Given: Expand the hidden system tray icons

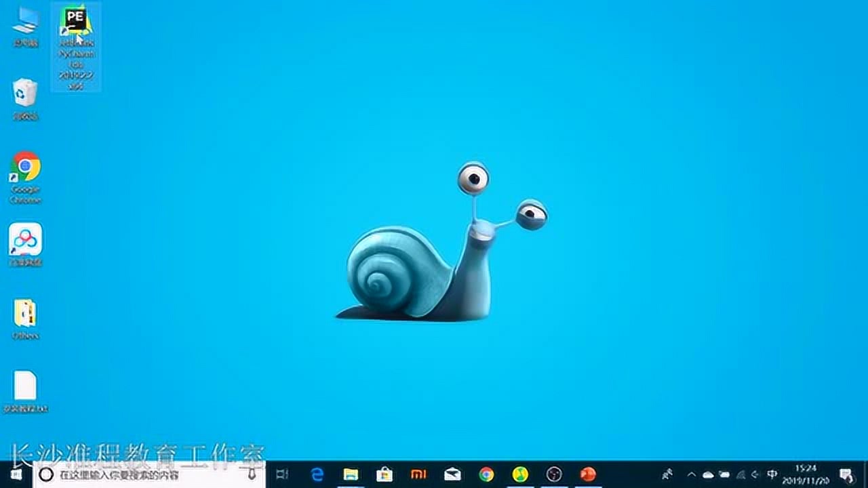Looking at the screenshot, I should point(691,474).
